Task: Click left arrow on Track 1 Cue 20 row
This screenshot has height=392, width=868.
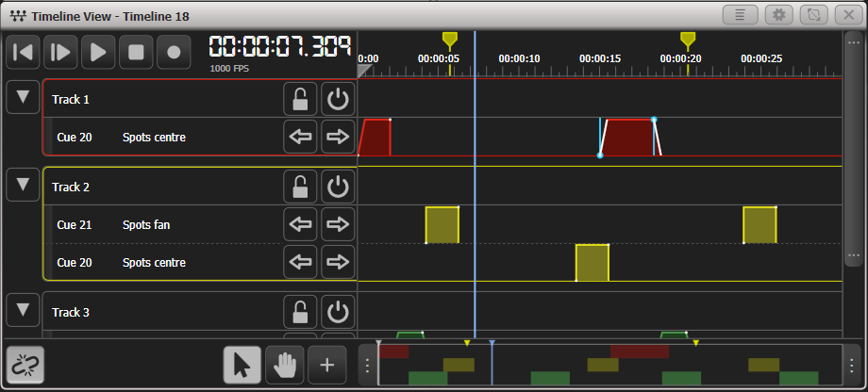Action: pos(300,137)
